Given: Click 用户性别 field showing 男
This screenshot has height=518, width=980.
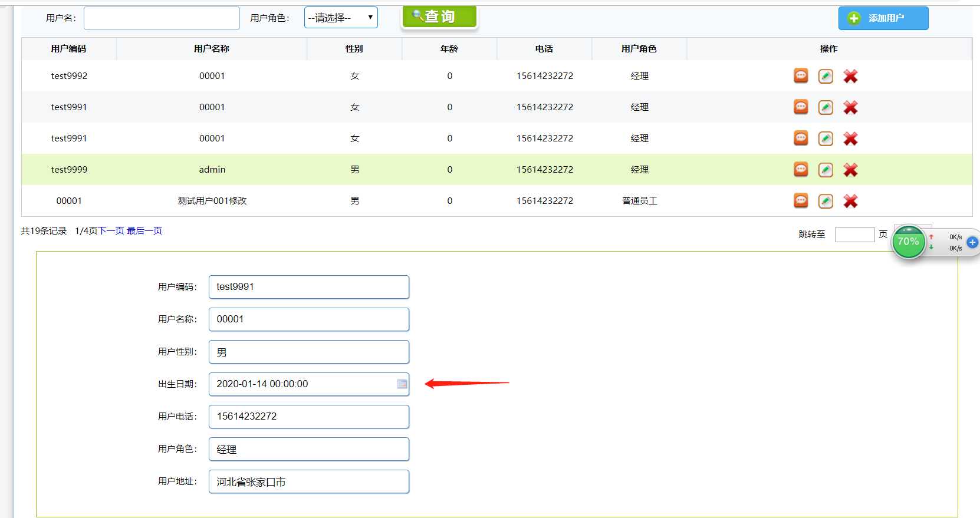Looking at the screenshot, I should point(309,352).
